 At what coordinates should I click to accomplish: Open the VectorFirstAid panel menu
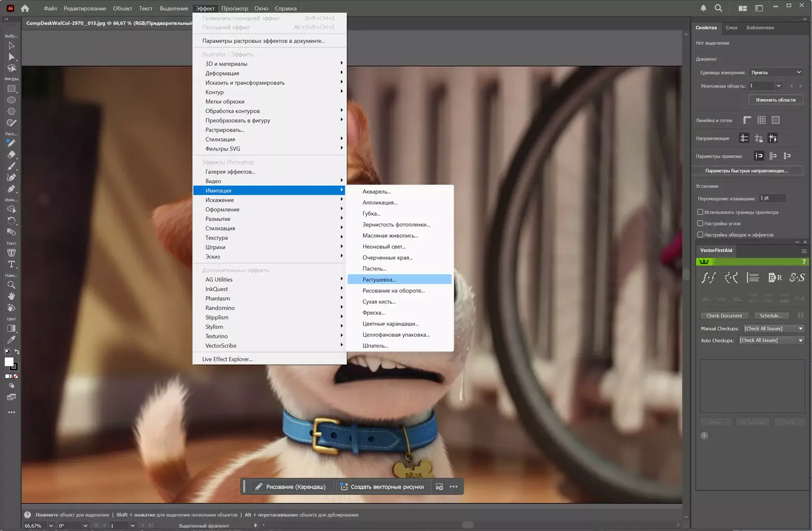804,251
